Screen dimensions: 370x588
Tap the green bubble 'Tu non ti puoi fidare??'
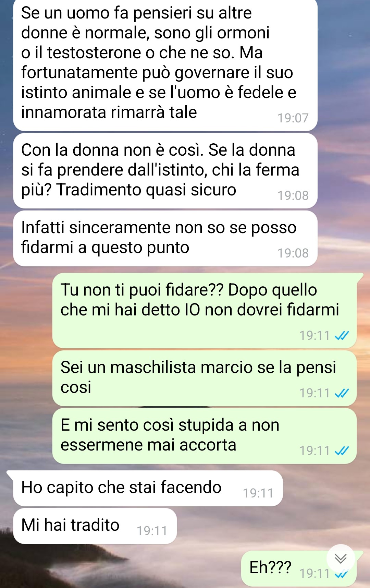pos(205,311)
